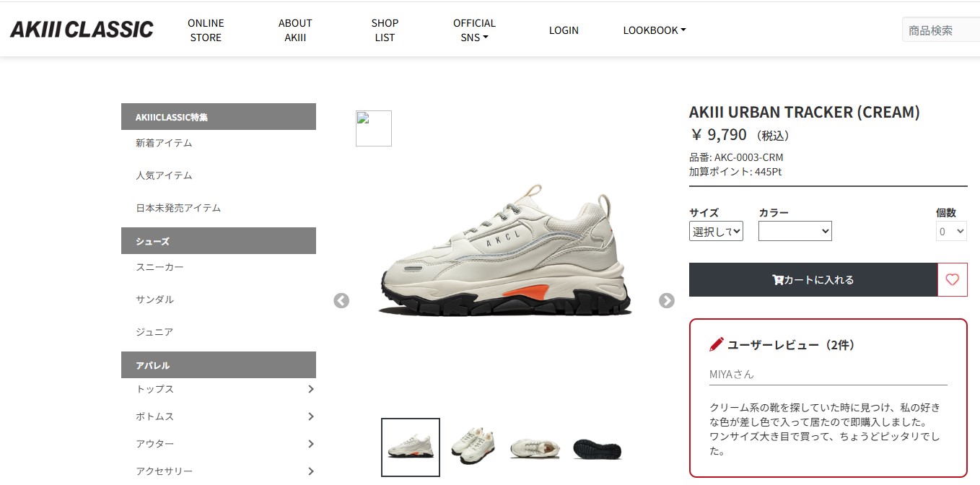Image resolution: width=980 pixels, height=485 pixels.
Task: Click the pencil icon beside ユーザーレビュー
Action: click(716, 344)
